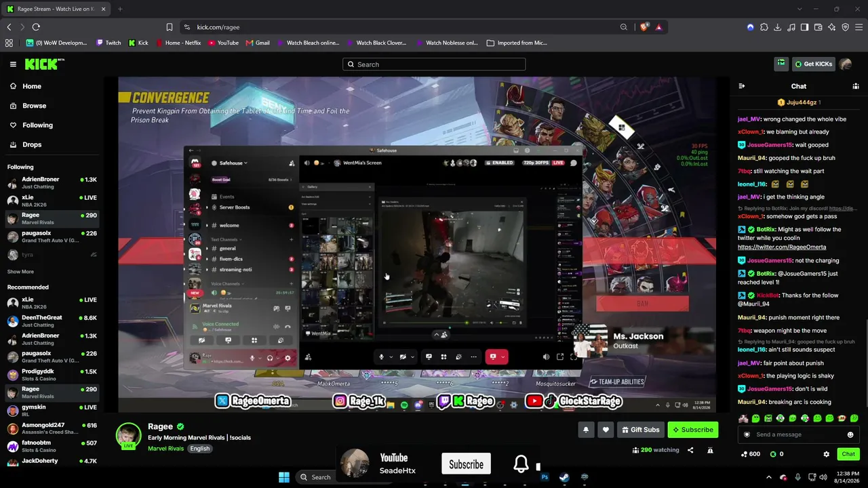868x488 pixels.
Task: Open the Brave VPN shield icon
Action: coord(846,27)
